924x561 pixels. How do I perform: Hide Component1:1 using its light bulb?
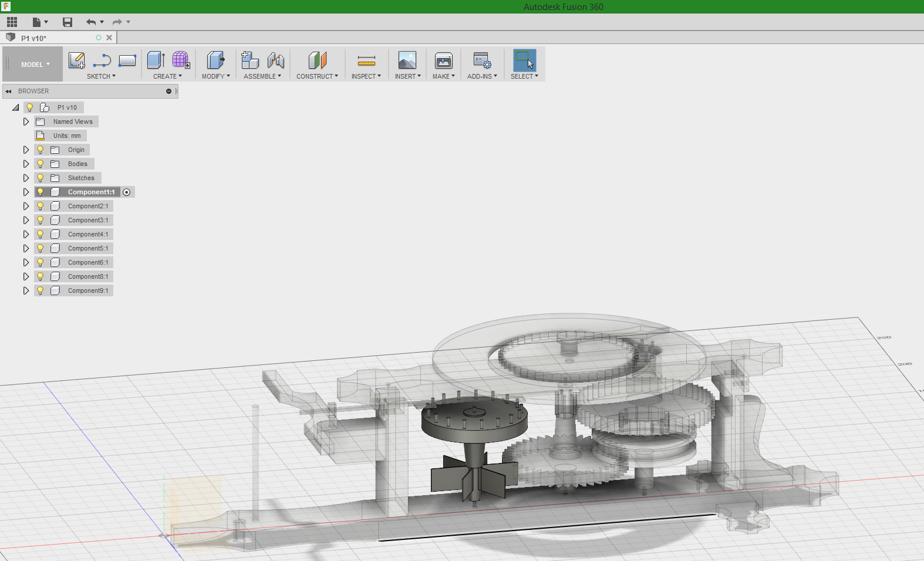point(41,192)
